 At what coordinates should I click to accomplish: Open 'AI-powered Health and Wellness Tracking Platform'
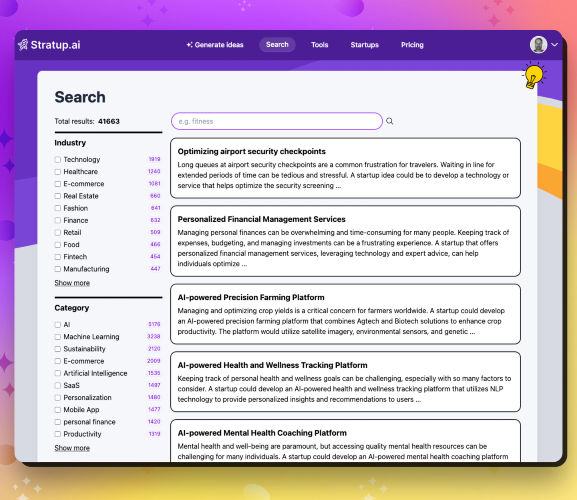click(x=345, y=382)
